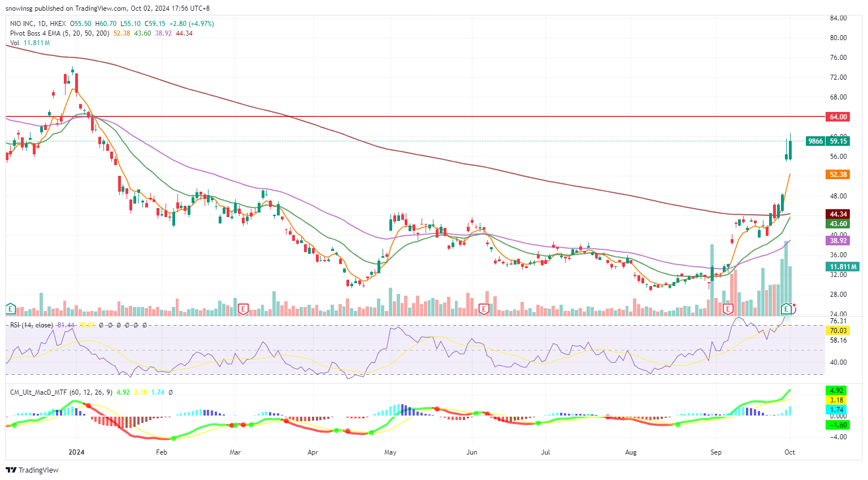The height and width of the screenshot is (480, 868).
Task: Click the Apr label on time axis
Action: click(313, 452)
